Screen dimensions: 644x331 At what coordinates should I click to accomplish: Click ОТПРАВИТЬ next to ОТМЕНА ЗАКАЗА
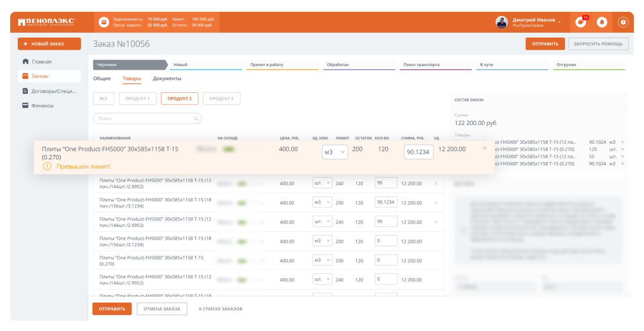click(112, 309)
